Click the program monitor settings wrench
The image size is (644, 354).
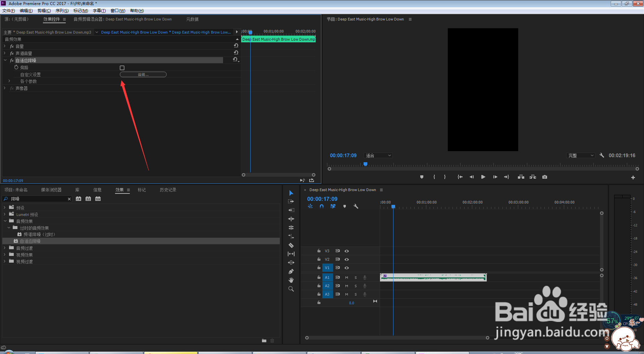pos(602,156)
